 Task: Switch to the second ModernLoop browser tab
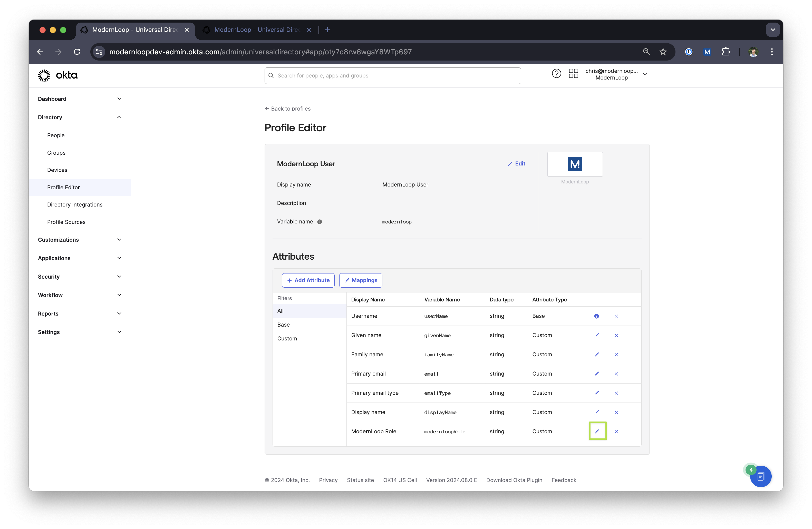coord(257,30)
